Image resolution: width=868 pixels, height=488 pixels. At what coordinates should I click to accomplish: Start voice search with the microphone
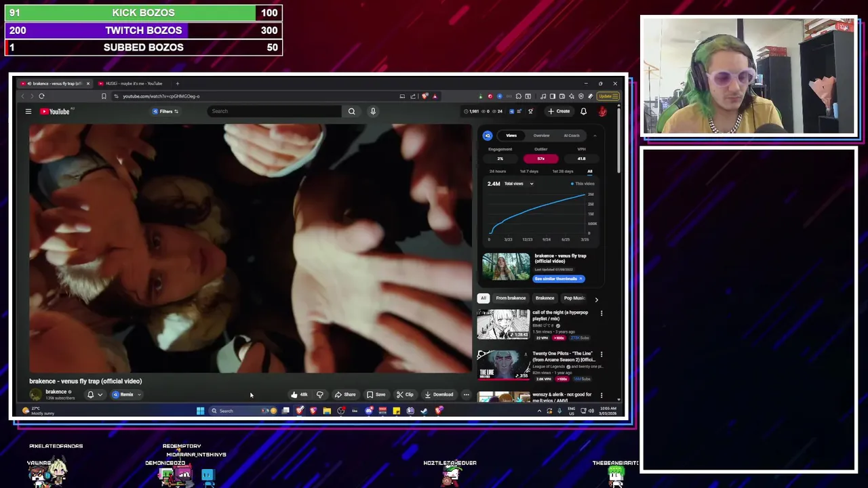(373, 111)
